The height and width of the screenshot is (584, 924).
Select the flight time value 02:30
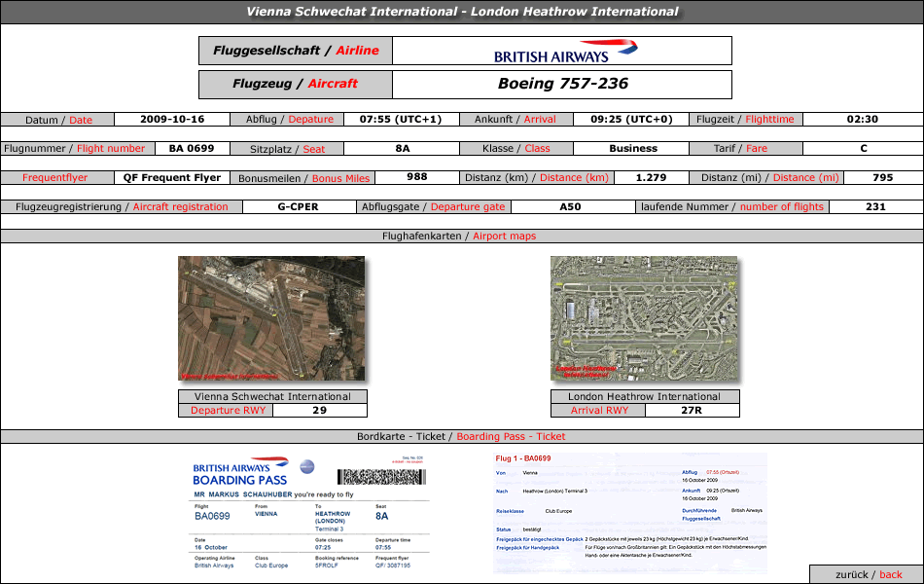tap(863, 119)
